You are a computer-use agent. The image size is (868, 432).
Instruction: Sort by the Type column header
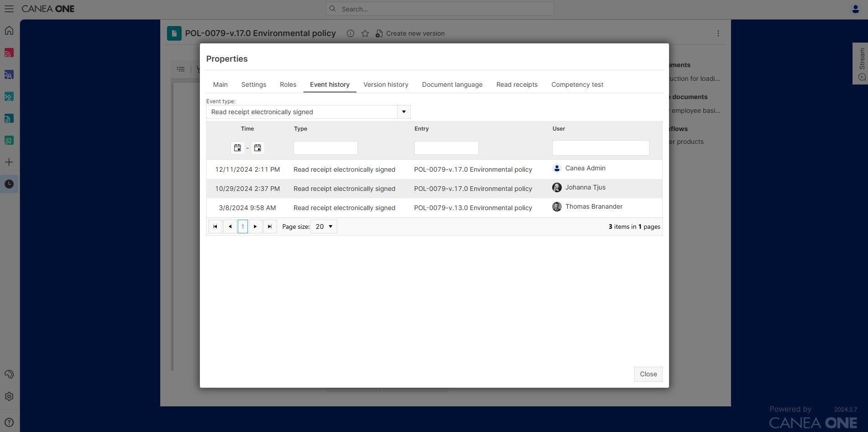pyautogui.click(x=301, y=129)
